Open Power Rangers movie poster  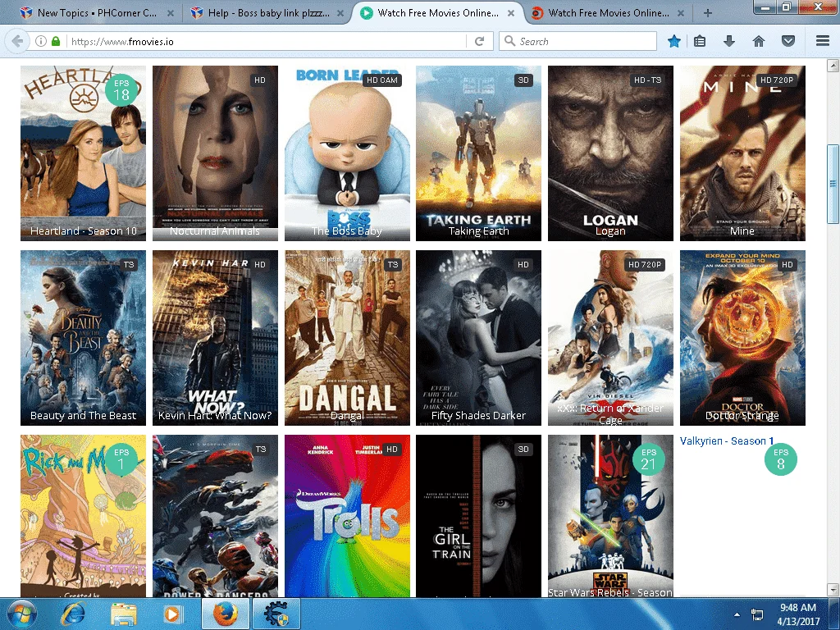point(215,516)
